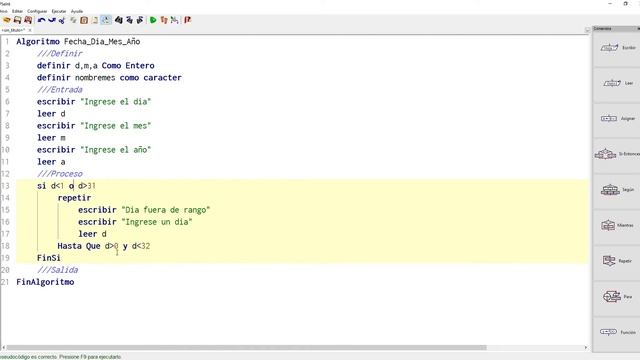Click "Hasta Que d>0 y d<32" line
Image resolution: width=640 pixels, height=360 pixels.
[x=104, y=246]
